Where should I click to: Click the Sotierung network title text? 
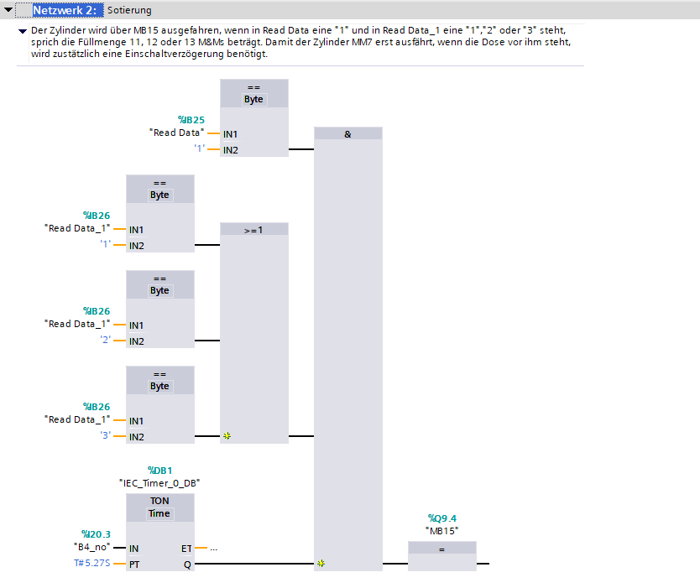(x=129, y=10)
